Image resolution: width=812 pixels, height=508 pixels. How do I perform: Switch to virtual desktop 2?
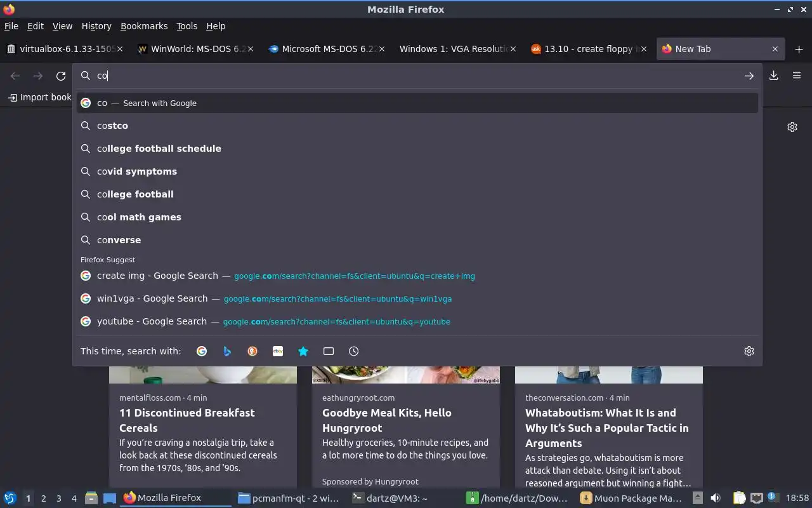(x=43, y=498)
